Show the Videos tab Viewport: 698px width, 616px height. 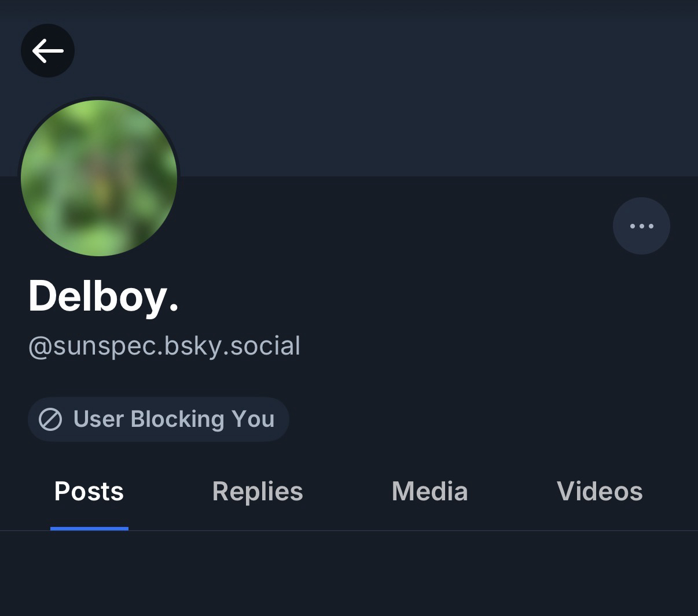pyautogui.click(x=600, y=492)
